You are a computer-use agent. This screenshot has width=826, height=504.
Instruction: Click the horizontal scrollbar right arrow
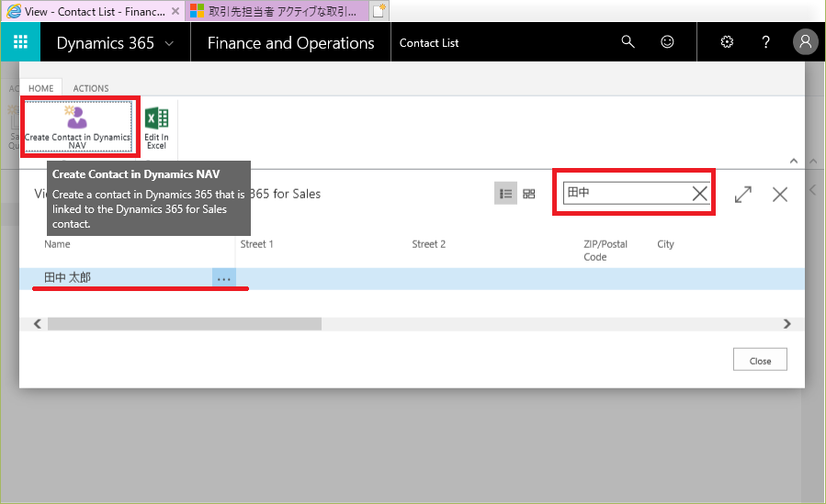tap(787, 323)
